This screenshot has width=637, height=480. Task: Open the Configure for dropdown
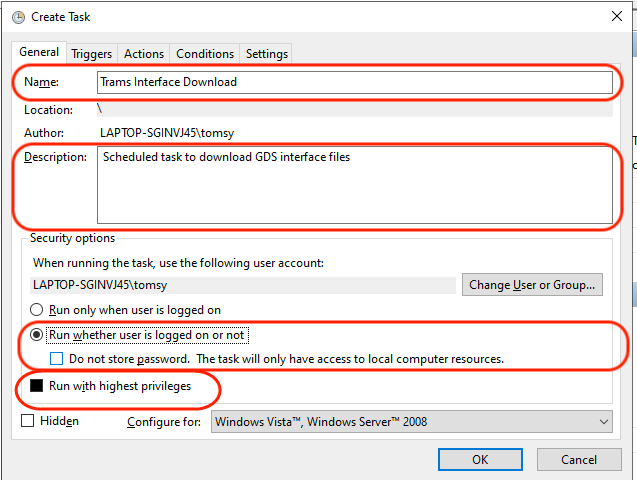(412, 422)
